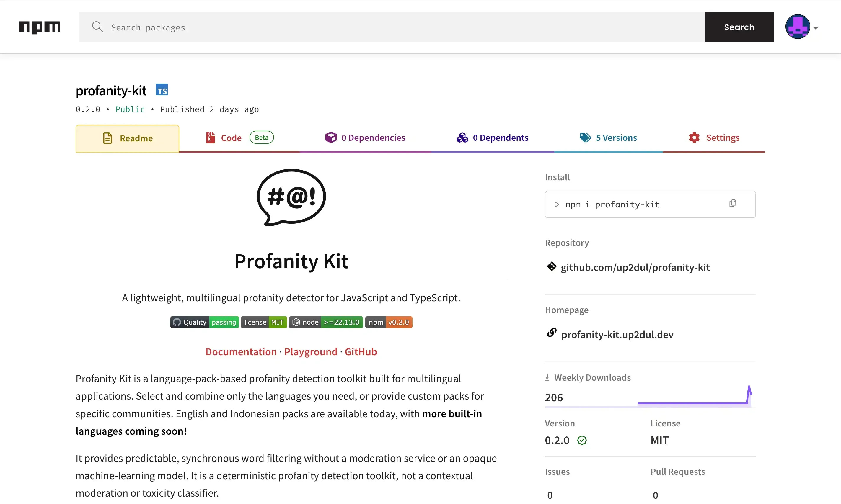Click the npm i profanity-kit command text

(612, 204)
